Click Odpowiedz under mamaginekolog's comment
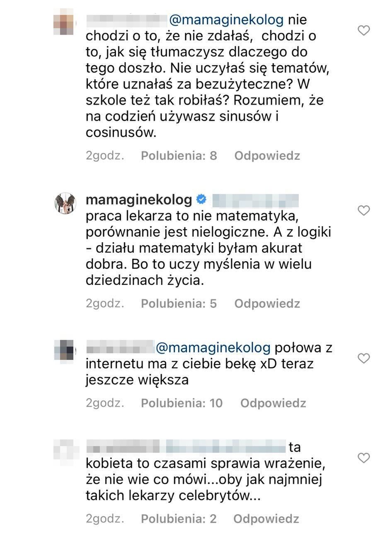392x534 pixels. point(267,303)
